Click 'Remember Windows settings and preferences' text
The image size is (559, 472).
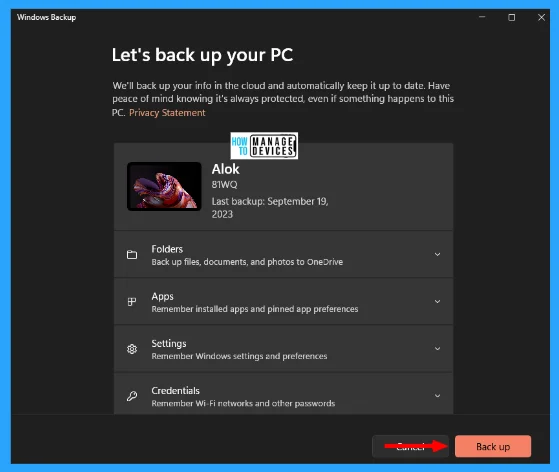(x=239, y=356)
